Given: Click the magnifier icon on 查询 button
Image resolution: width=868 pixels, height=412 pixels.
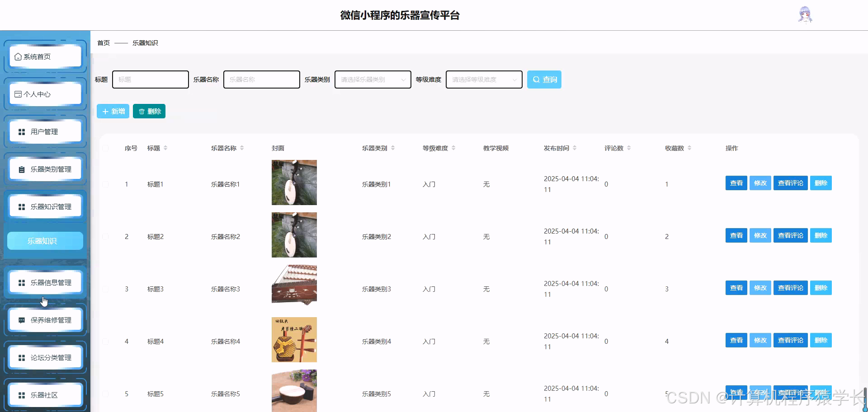Looking at the screenshot, I should click(x=536, y=79).
